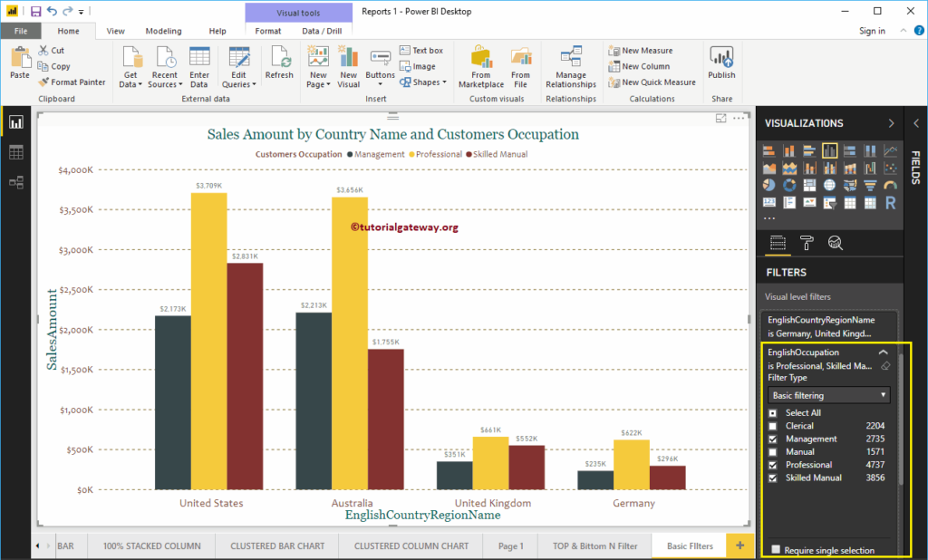Open the CLUSTERED BAR CHART page tab
This screenshot has height=560, width=928.
[x=277, y=546]
